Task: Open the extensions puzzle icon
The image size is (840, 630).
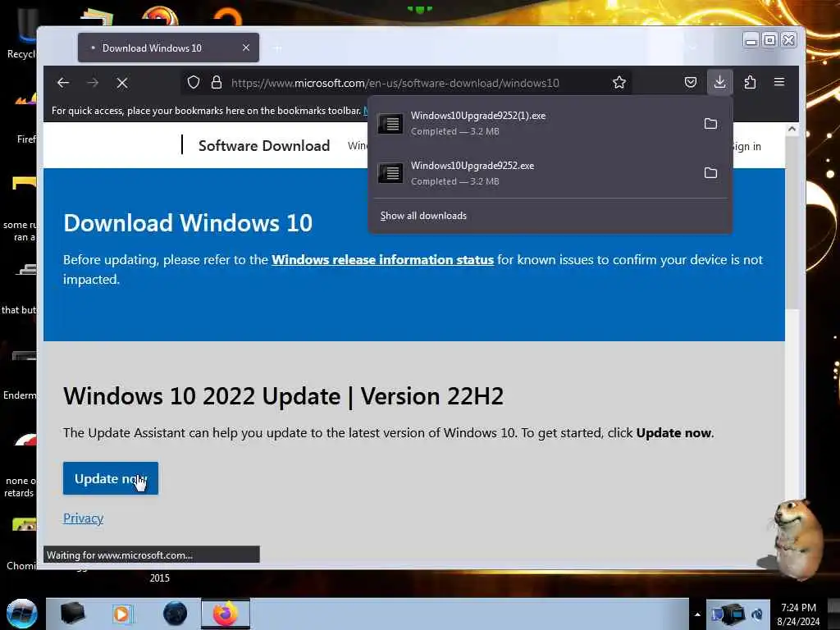Action: pos(750,83)
